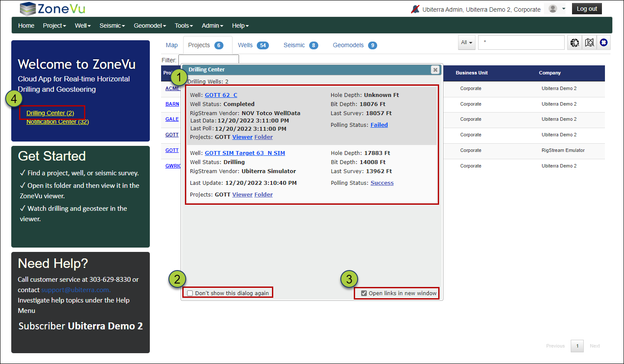Open well link GOTT SIM Target 63 N SIM
624x364 pixels.
(245, 153)
